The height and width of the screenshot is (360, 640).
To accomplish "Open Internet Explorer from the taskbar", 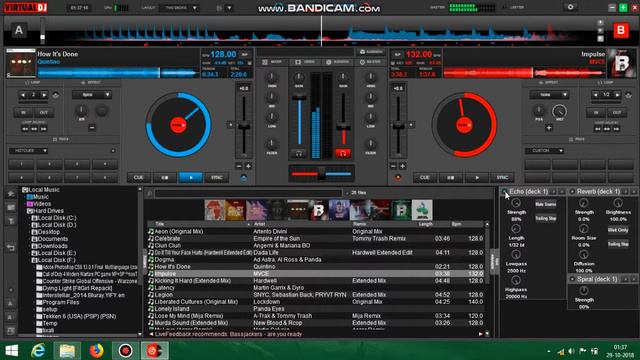I will click(38, 351).
